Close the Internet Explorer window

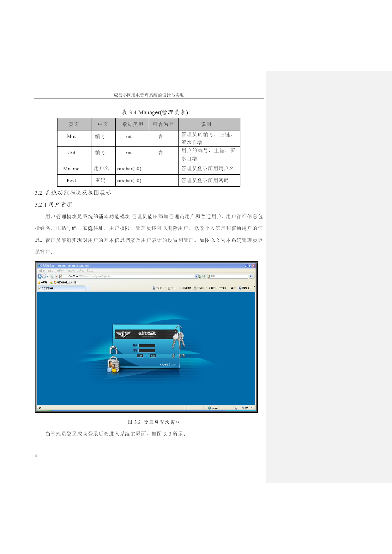coord(253,266)
